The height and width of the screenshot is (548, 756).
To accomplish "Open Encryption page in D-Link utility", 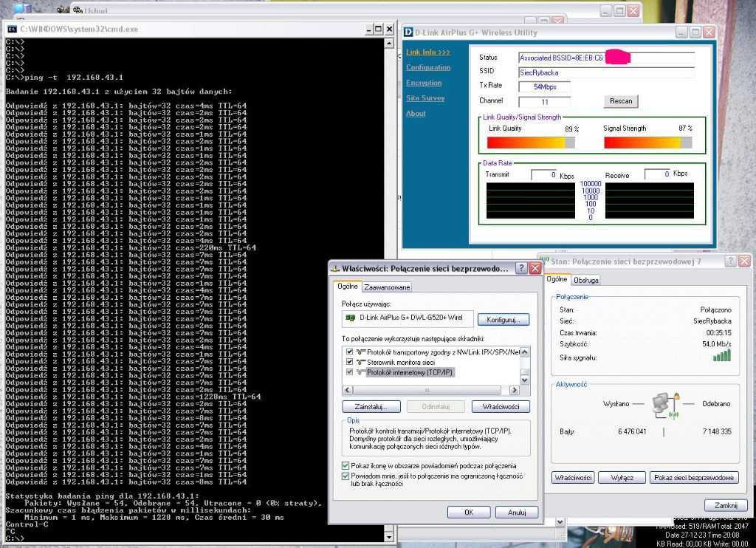I will point(424,83).
